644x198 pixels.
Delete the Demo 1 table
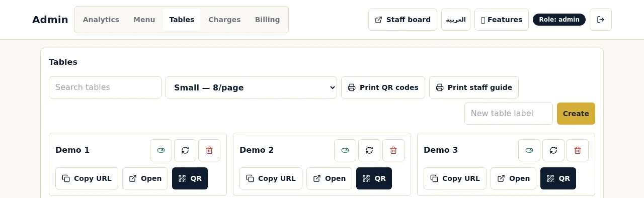[209, 150]
